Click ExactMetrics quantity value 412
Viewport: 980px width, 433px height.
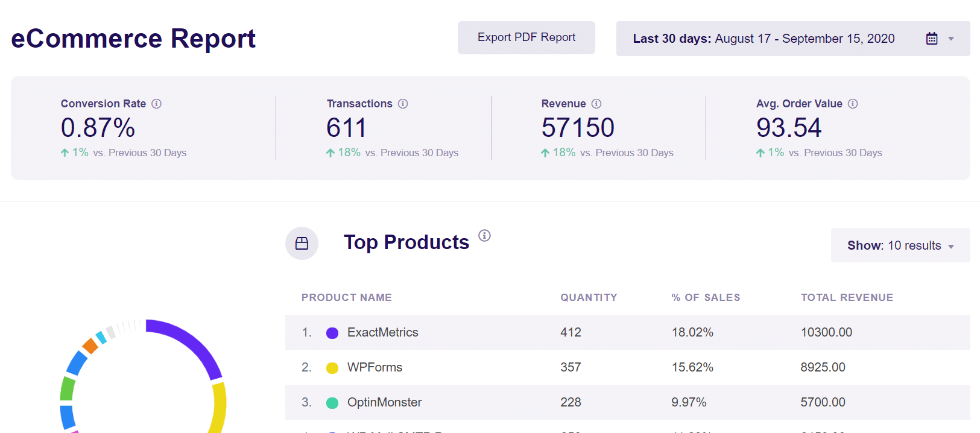(571, 332)
